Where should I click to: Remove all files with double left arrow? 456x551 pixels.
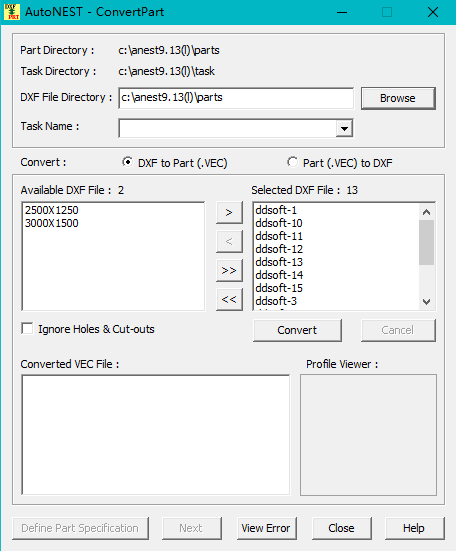(x=229, y=299)
